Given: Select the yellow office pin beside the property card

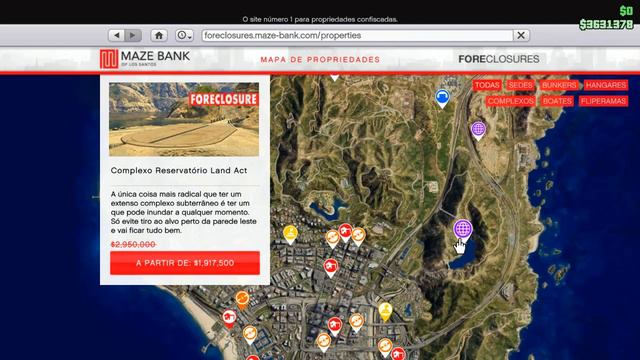Looking at the screenshot, I should pos(290,234).
